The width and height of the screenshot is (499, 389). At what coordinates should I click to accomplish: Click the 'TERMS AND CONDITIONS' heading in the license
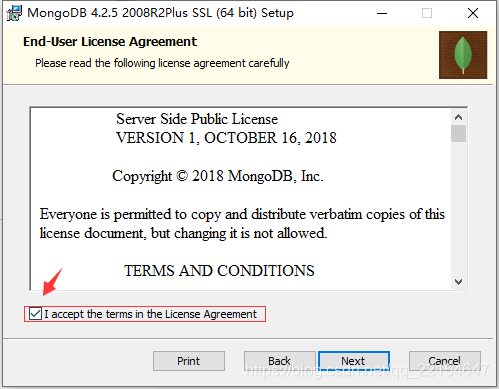pyautogui.click(x=219, y=271)
